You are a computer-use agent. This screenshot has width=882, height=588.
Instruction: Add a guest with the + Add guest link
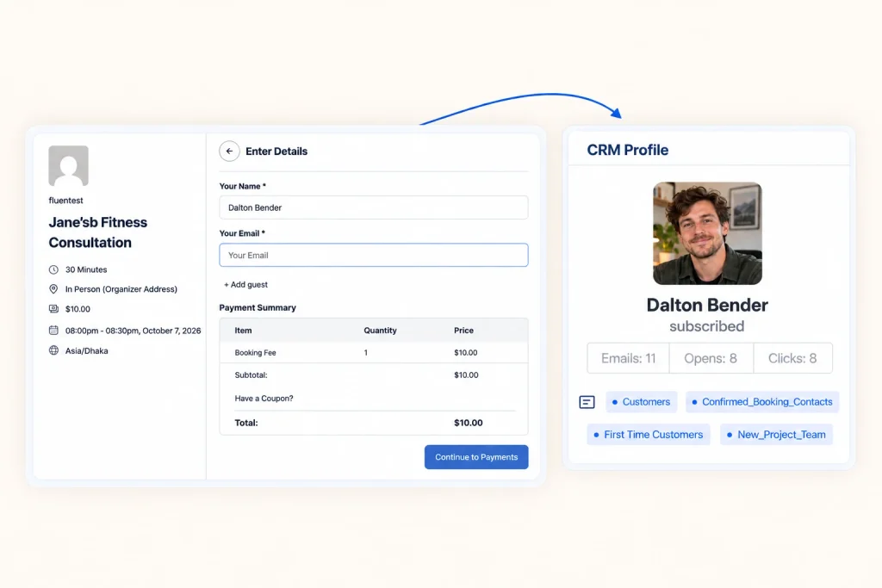click(x=245, y=284)
